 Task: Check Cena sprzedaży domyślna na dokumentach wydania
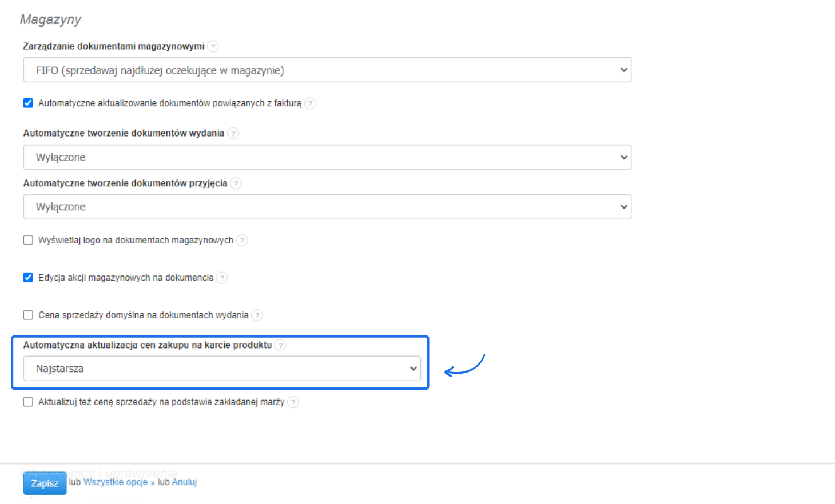click(28, 315)
